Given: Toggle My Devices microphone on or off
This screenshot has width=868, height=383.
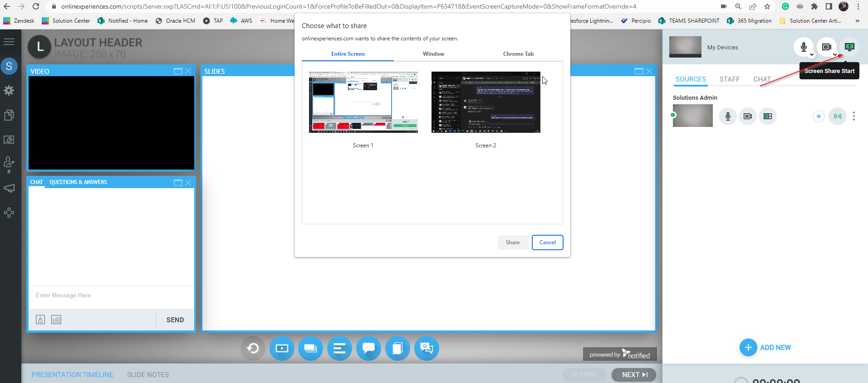Looking at the screenshot, I should click(804, 47).
